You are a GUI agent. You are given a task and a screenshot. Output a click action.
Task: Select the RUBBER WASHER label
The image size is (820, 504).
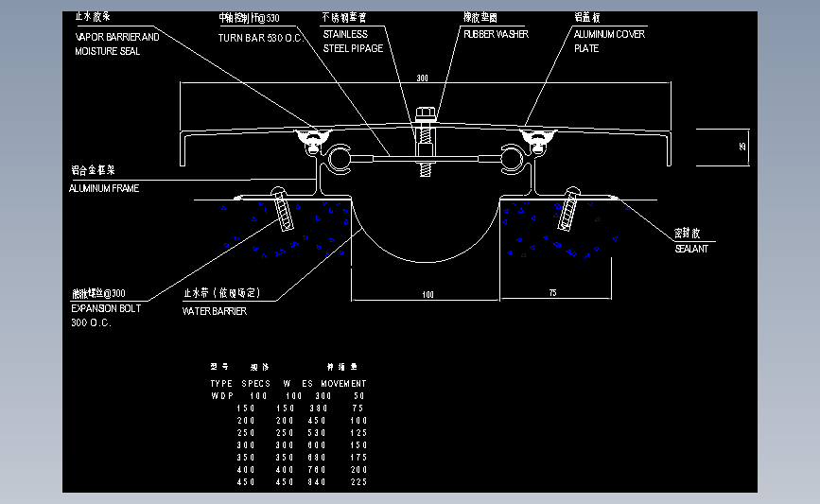pos(496,34)
